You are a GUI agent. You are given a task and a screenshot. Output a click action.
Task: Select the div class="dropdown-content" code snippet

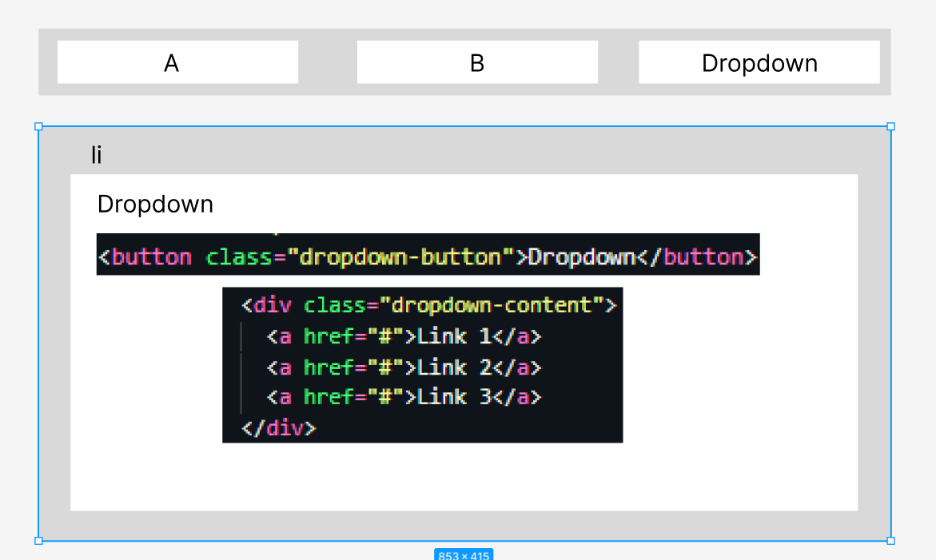click(x=423, y=365)
